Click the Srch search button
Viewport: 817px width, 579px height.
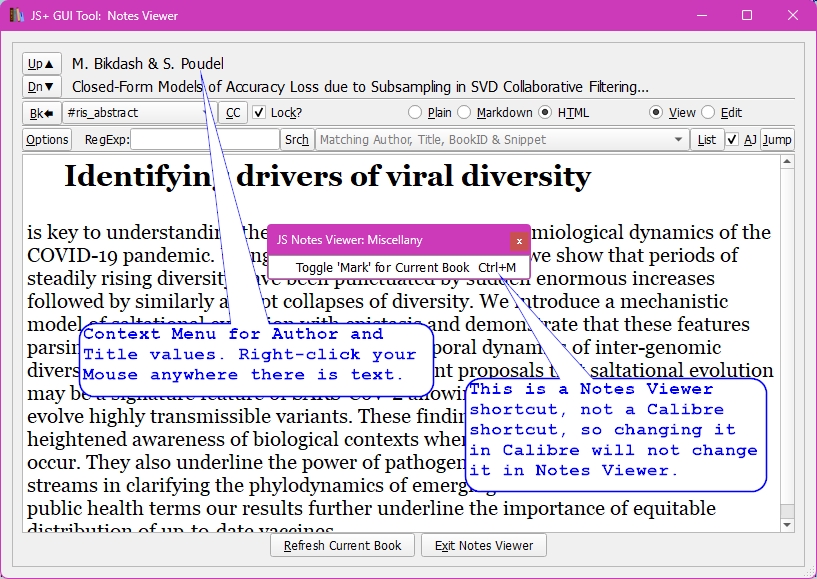[297, 140]
